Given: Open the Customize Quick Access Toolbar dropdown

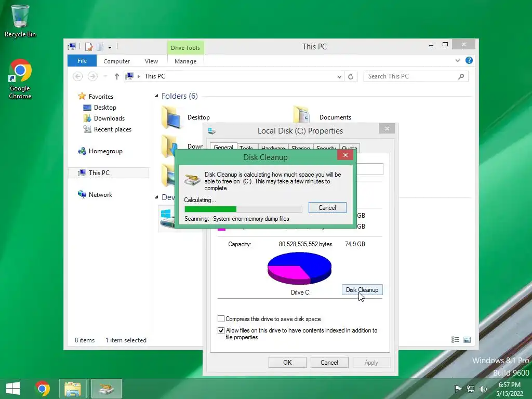Looking at the screenshot, I should 110,47.
